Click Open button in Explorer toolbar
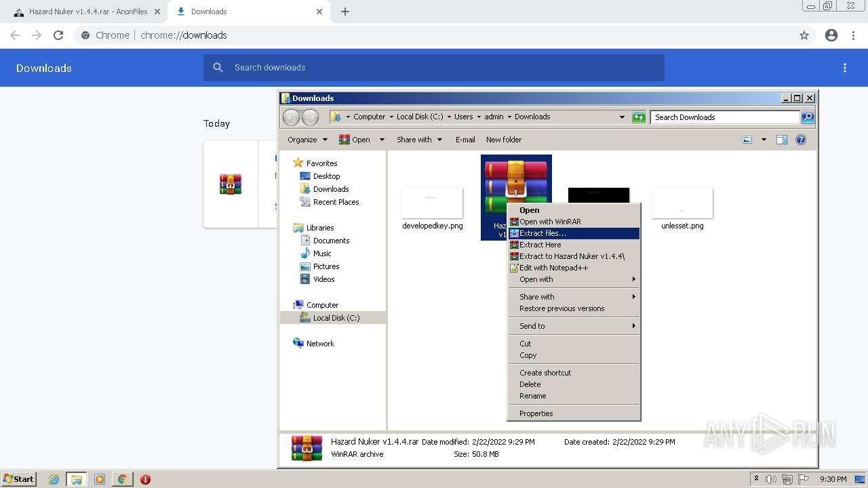The width and height of the screenshot is (868, 488). [x=354, y=140]
